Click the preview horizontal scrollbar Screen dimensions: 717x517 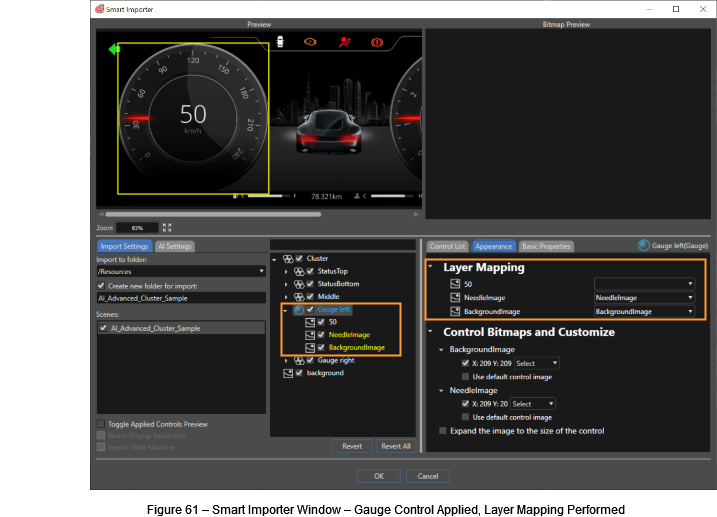213,214
